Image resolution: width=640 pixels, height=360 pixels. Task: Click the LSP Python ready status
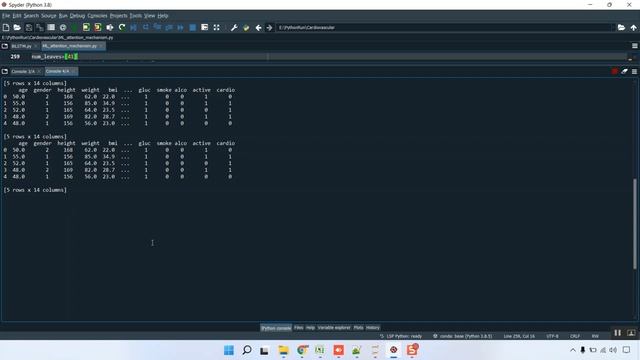point(401,336)
